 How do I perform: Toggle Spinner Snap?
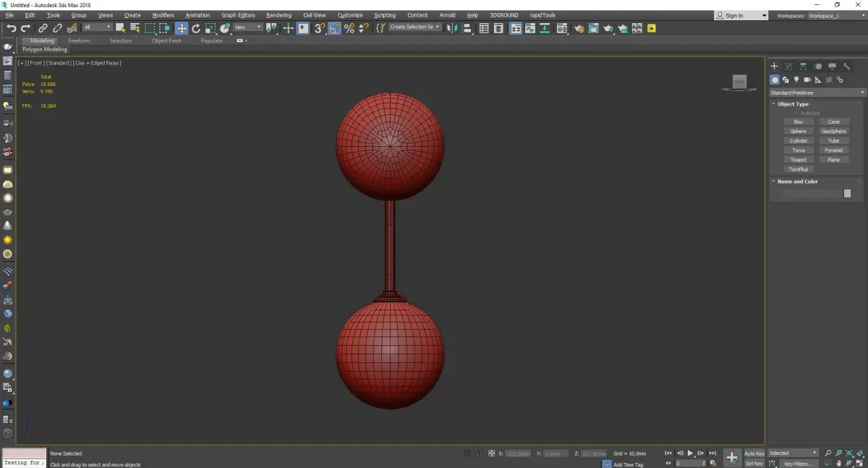pos(363,28)
